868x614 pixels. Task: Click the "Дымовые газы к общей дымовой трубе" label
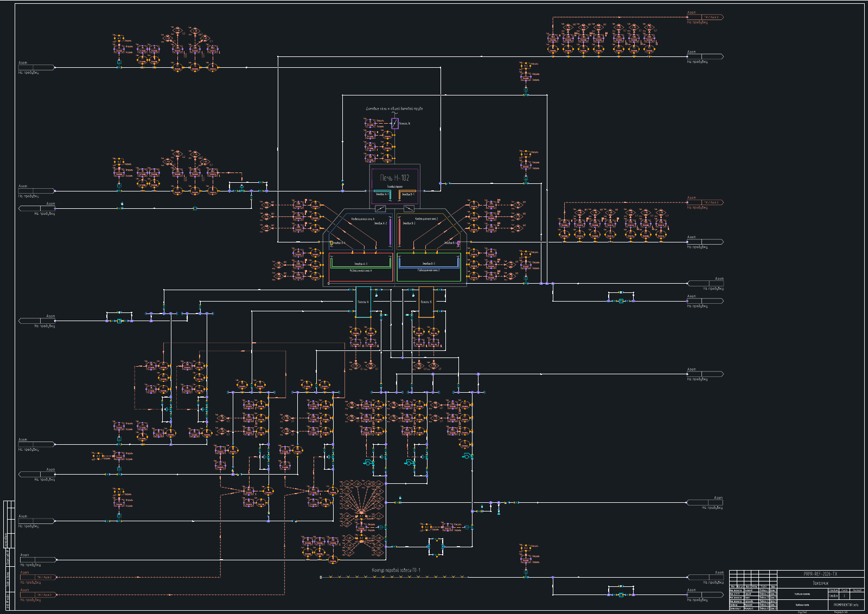pos(394,108)
